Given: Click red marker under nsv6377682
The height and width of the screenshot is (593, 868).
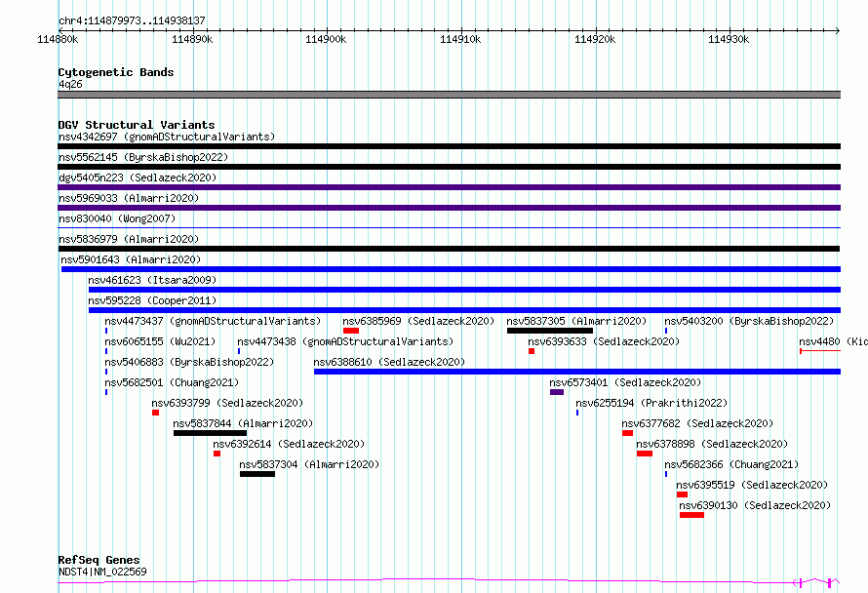Looking at the screenshot, I should (627, 433).
